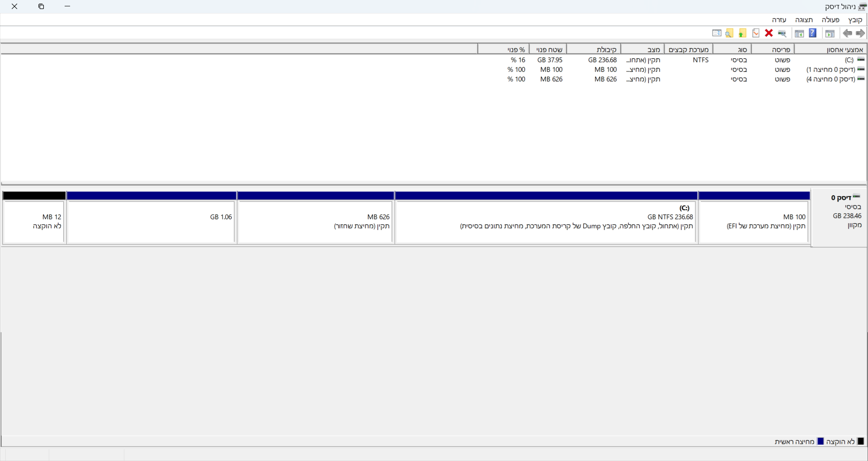
Task: Click the מחיצה ראשית legend label
Action: coord(794,442)
